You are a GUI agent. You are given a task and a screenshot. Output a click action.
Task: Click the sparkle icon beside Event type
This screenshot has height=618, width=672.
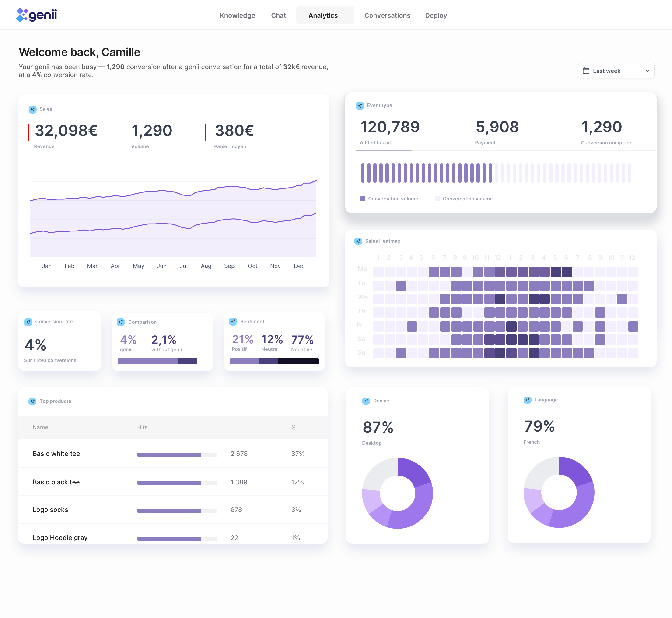point(360,106)
